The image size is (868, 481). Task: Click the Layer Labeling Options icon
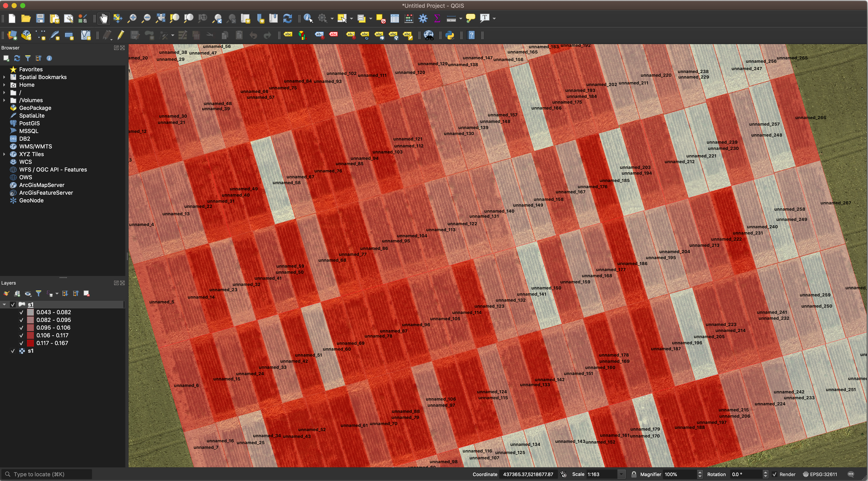(288, 34)
